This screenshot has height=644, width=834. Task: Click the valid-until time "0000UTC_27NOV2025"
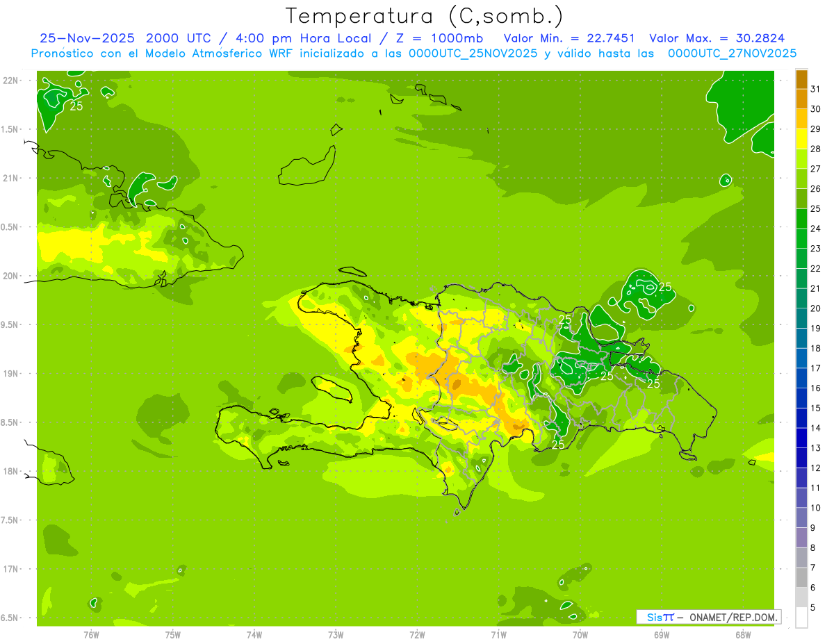pos(732,53)
